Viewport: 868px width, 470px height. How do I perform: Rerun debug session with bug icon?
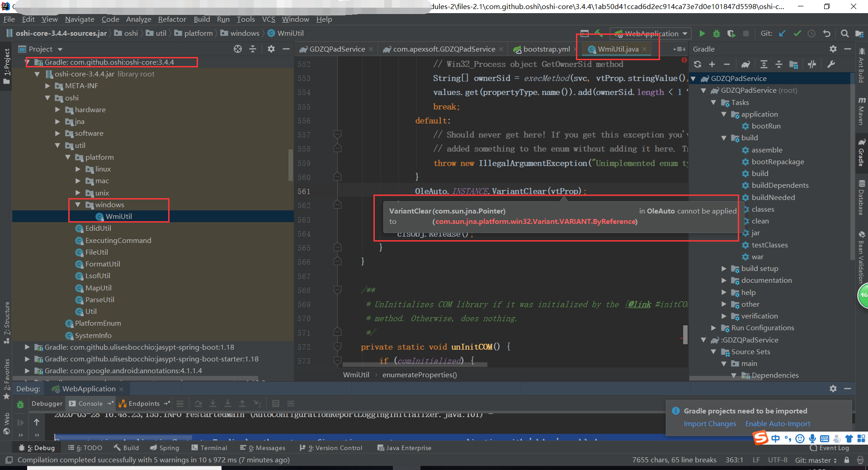pyautogui.click(x=20, y=404)
